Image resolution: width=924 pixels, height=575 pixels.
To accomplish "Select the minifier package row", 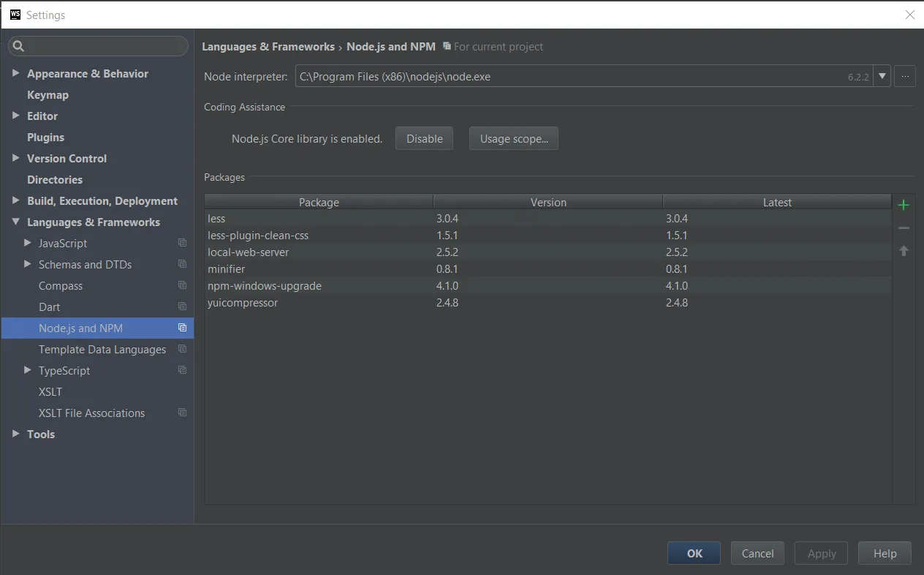I will [548, 268].
